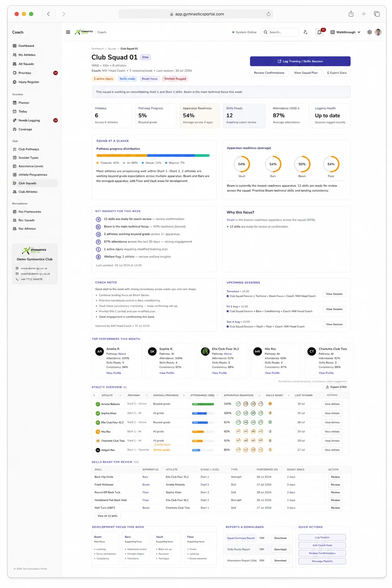This screenshot has height=588, width=392.
Task: Click the Rec Frameworks icon in sidebar
Action: point(15,212)
